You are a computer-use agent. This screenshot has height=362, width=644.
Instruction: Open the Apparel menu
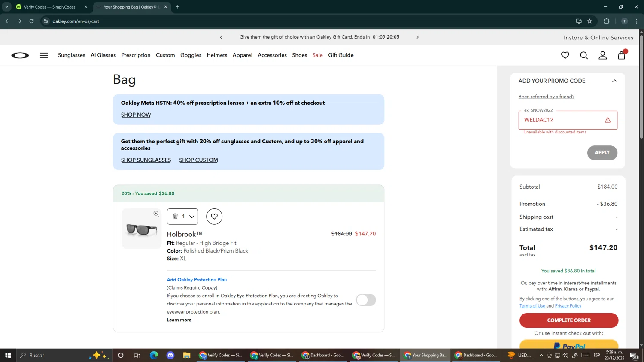click(243, 55)
